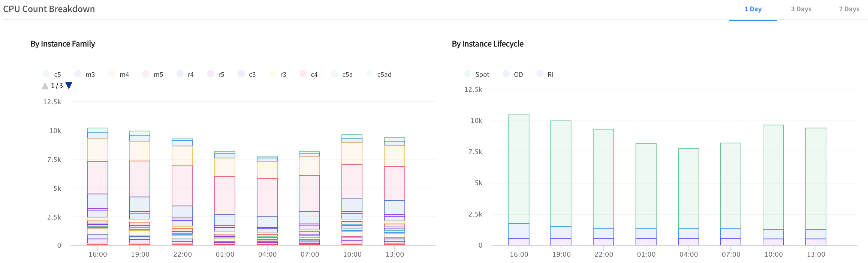
Task: Hide the OD lifecycle series label
Action: click(x=518, y=75)
